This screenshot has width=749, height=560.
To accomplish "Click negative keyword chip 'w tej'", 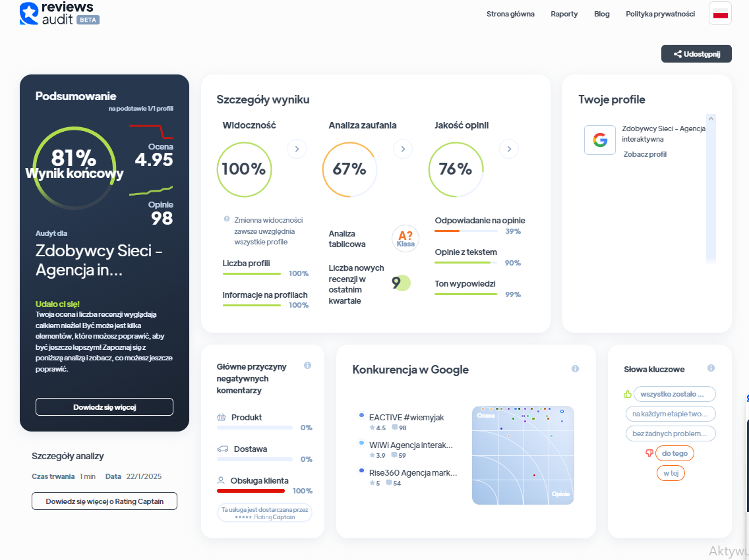I will tap(671, 473).
